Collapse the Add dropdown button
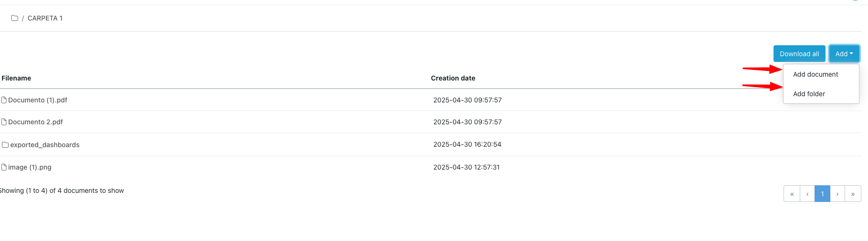The height and width of the screenshot is (241, 868). click(844, 54)
